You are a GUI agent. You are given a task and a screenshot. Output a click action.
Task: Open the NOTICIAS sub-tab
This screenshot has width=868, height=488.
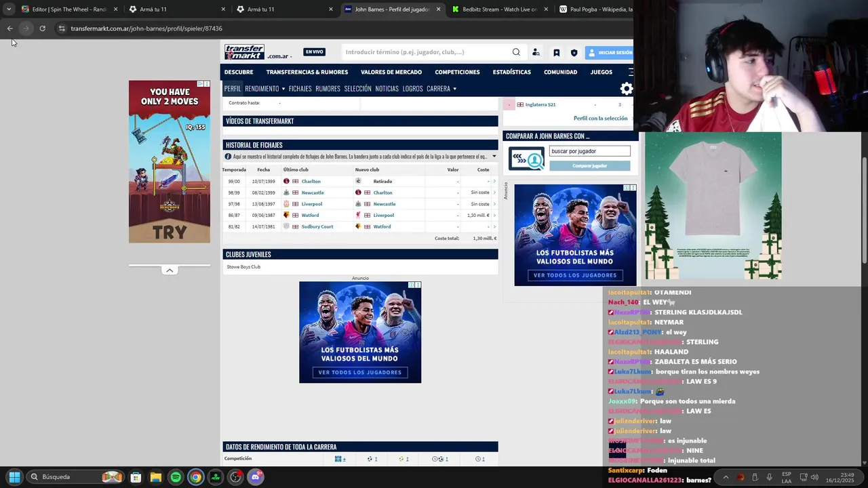[387, 89]
